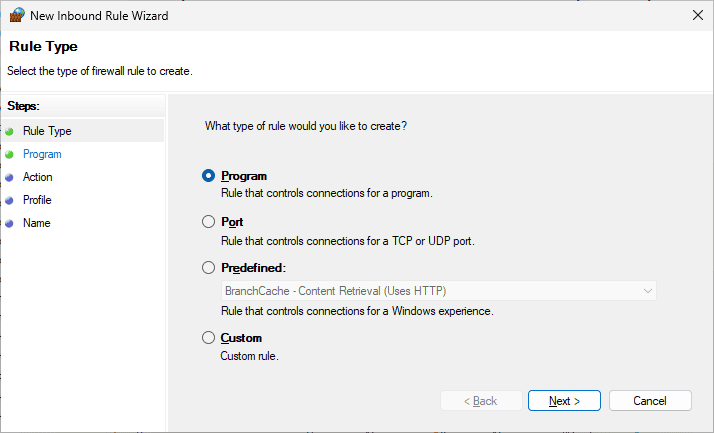Click blue bullet beside Profile step

click(x=10, y=201)
